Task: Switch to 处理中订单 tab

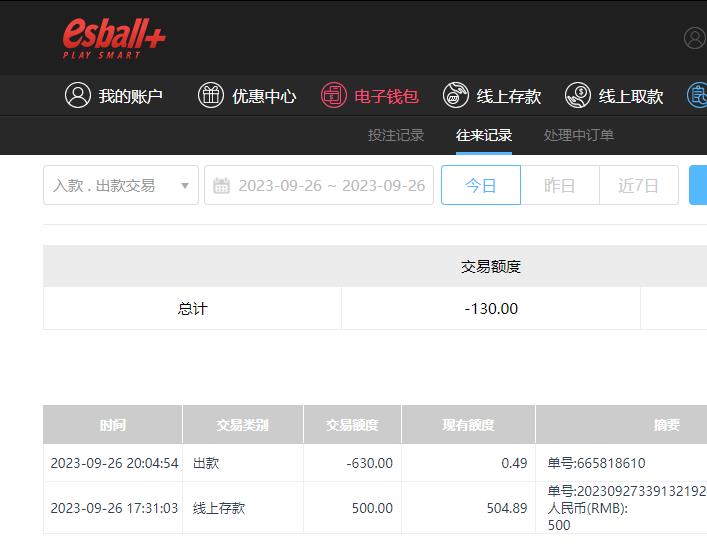Action: [x=578, y=135]
